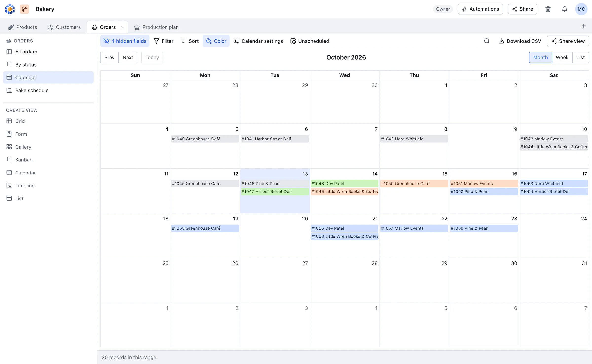
Task: Download CSV of orders
Action: click(520, 41)
